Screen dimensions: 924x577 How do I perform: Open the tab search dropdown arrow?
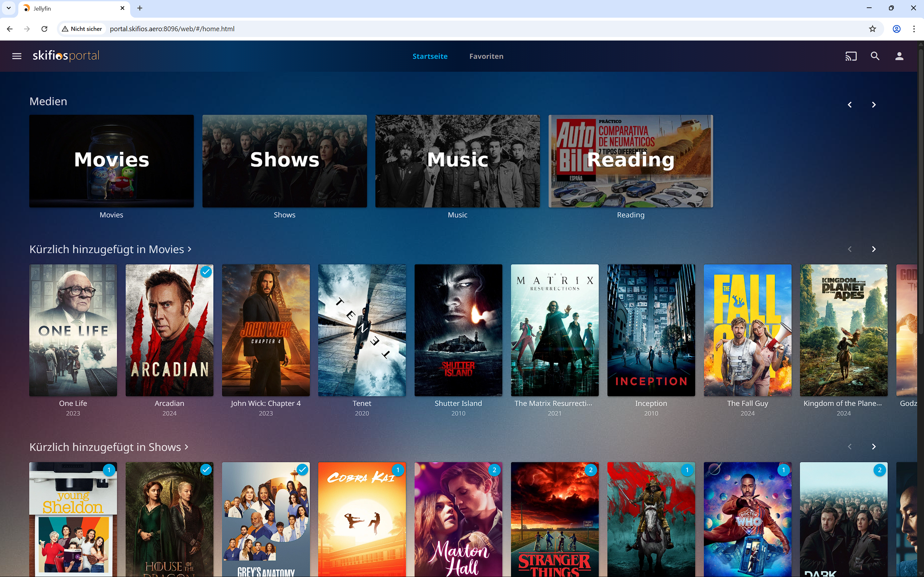pyautogui.click(x=8, y=8)
